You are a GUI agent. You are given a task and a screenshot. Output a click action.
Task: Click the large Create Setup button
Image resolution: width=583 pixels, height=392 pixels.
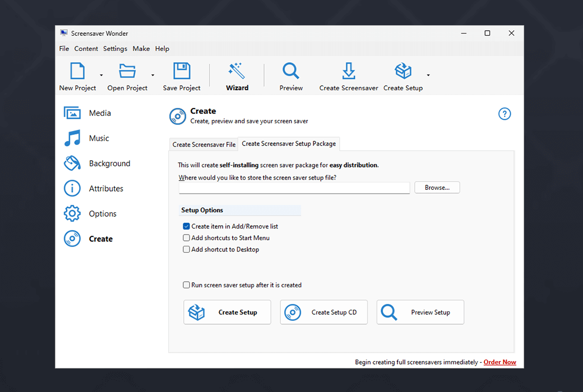pyautogui.click(x=227, y=312)
